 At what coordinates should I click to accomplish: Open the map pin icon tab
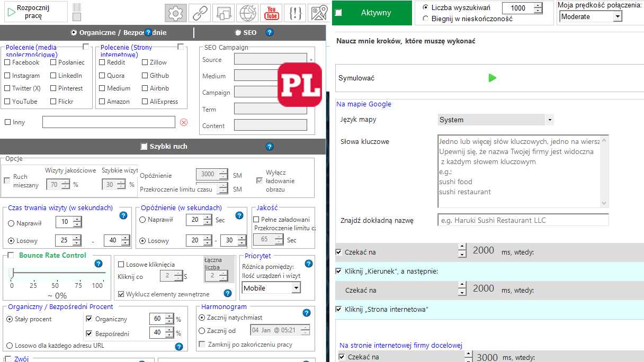[319, 13]
